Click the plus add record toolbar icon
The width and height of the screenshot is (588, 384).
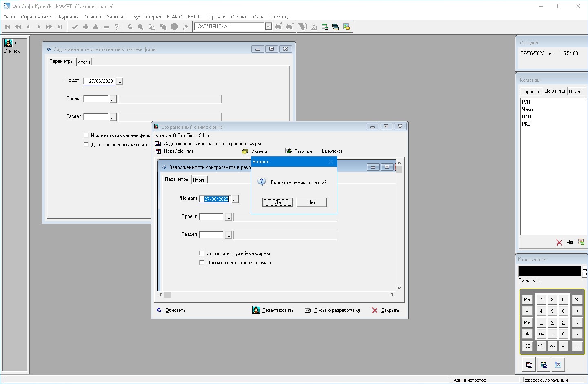(x=85, y=27)
